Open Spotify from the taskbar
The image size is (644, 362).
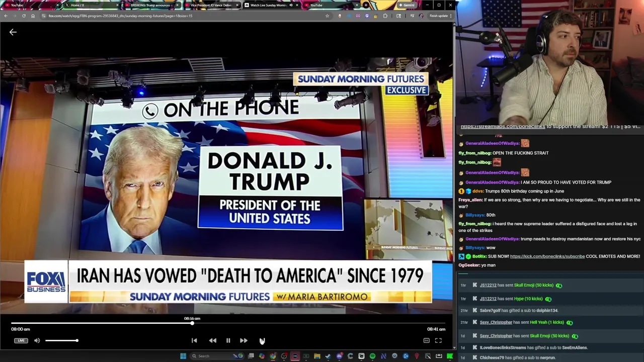[372, 356]
